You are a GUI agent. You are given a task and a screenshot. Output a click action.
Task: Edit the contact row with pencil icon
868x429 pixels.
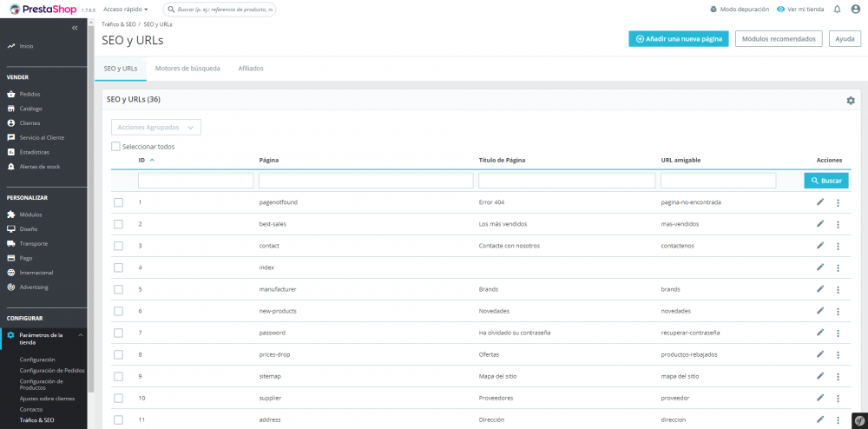pyautogui.click(x=820, y=245)
